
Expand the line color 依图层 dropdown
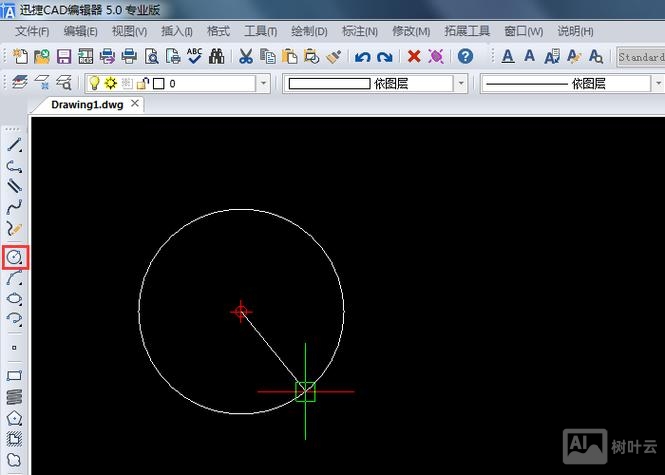click(461, 84)
